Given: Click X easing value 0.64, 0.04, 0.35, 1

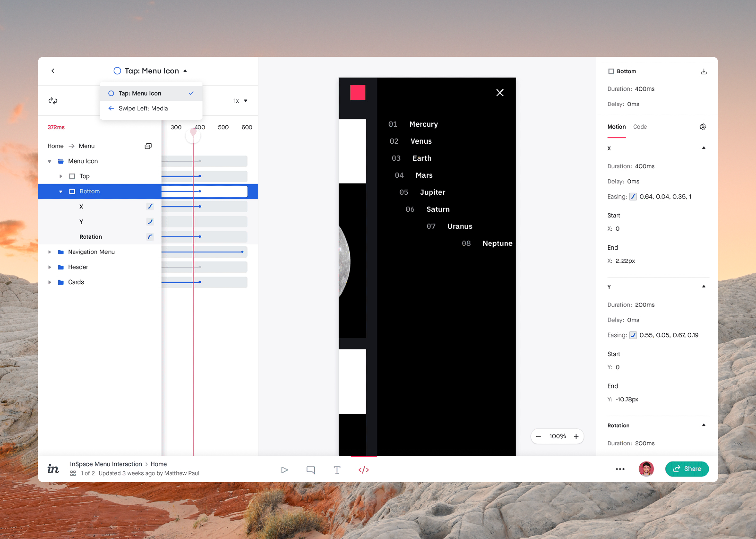Looking at the screenshot, I should (665, 196).
